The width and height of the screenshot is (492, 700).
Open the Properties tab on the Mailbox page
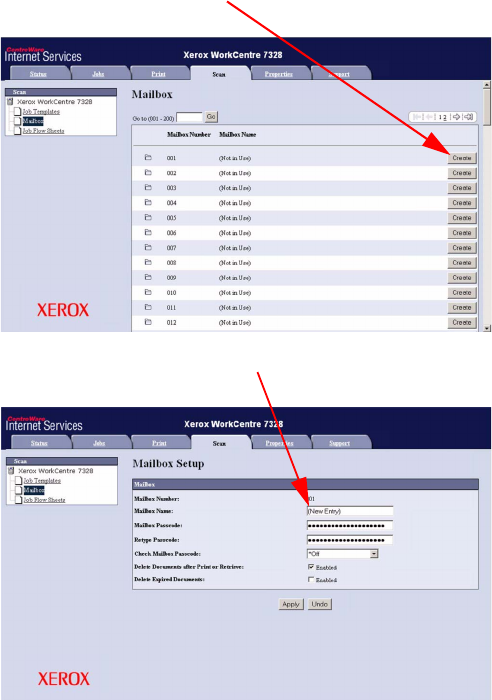point(279,74)
